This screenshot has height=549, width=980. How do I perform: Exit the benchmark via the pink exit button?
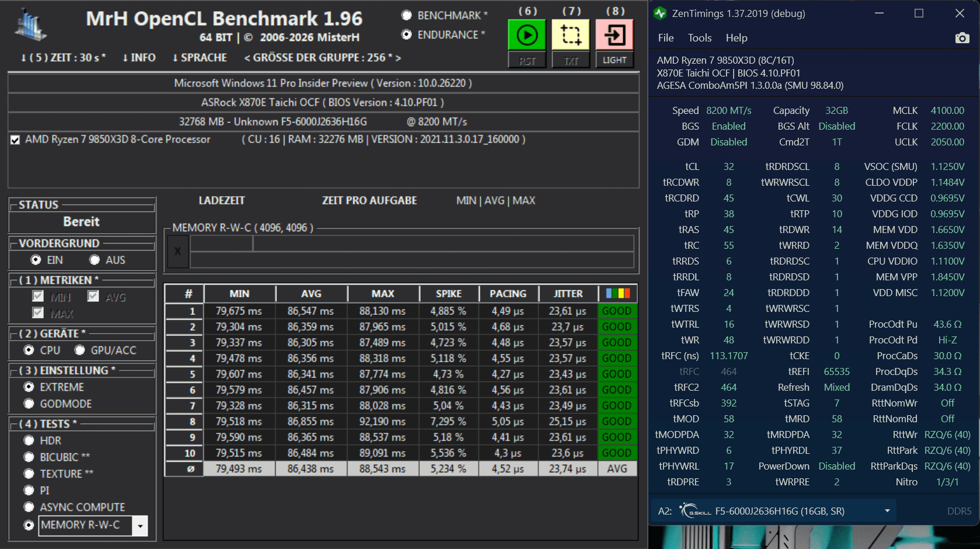[x=614, y=35]
